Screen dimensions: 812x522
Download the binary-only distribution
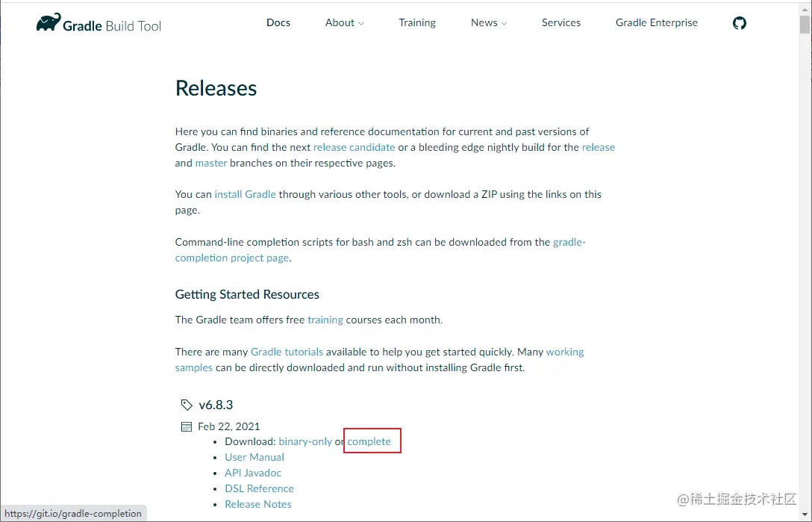click(305, 441)
